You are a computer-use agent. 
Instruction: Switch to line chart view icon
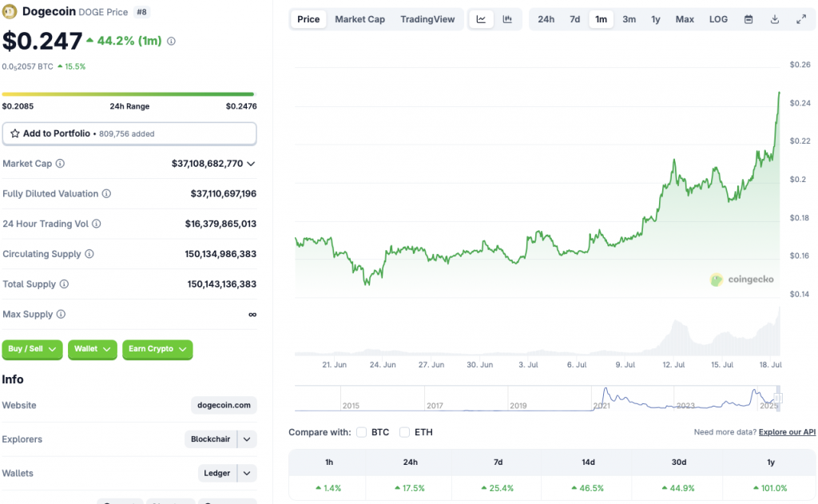(481, 19)
